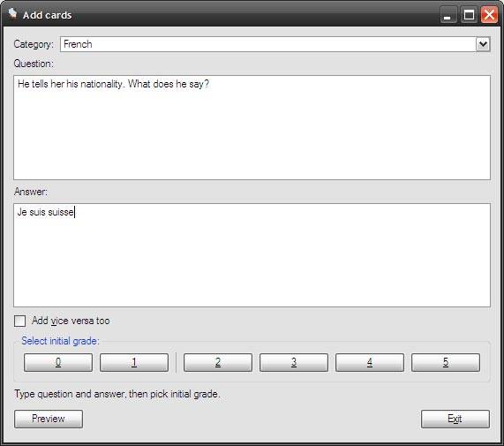Select initial grade 4
The width and height of the screenshot is (504, 446).
click(370, 362)
